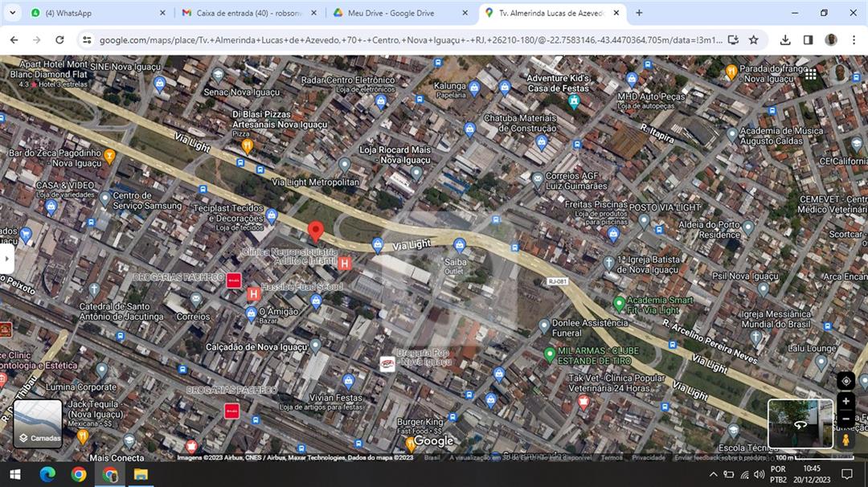Bookmark this page with the star icon
Viewport: 868px width, 487px height.
(x=753, y=39)
